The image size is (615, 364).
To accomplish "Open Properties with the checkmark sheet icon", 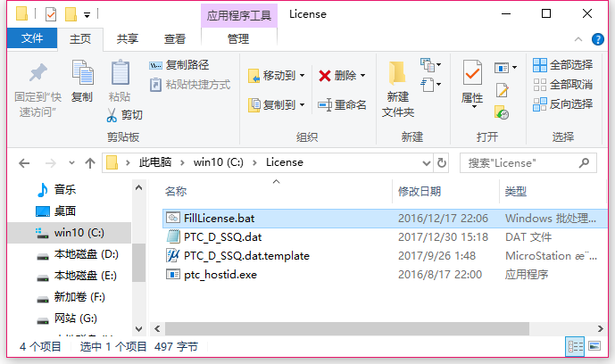I will (472, 72).
